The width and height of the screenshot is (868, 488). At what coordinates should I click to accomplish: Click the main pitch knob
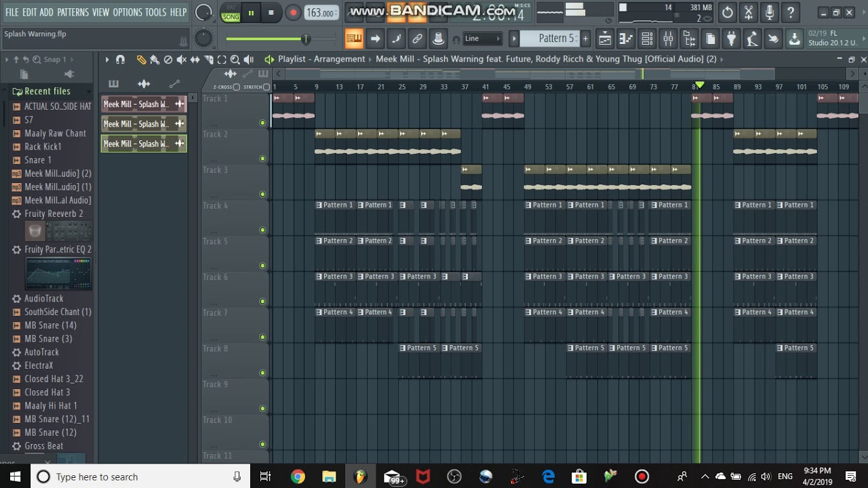203,39
